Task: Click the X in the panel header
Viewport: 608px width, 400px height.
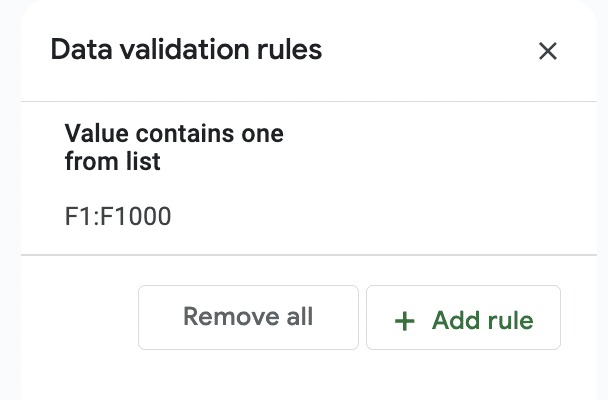Action: 548,51
